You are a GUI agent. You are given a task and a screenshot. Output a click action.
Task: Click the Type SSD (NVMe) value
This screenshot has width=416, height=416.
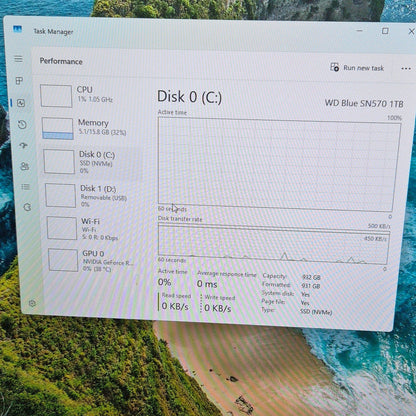tap(316, 312)
